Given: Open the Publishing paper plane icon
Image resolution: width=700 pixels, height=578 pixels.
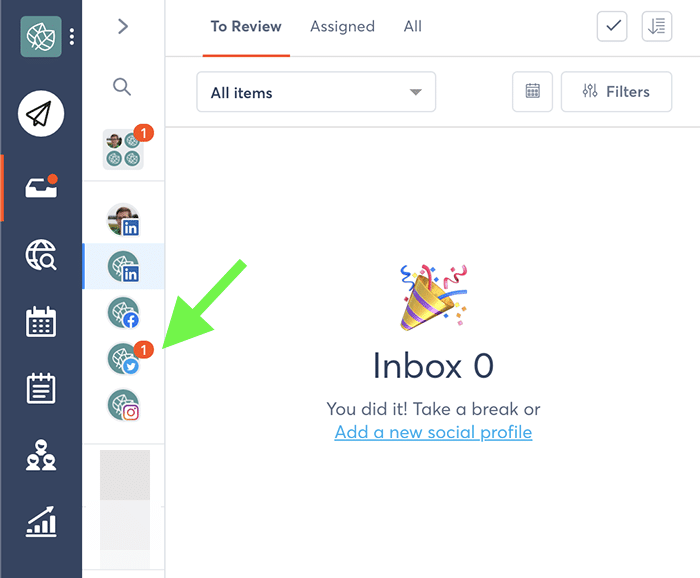Looking at the screenshot, I should tap(41, 113).
